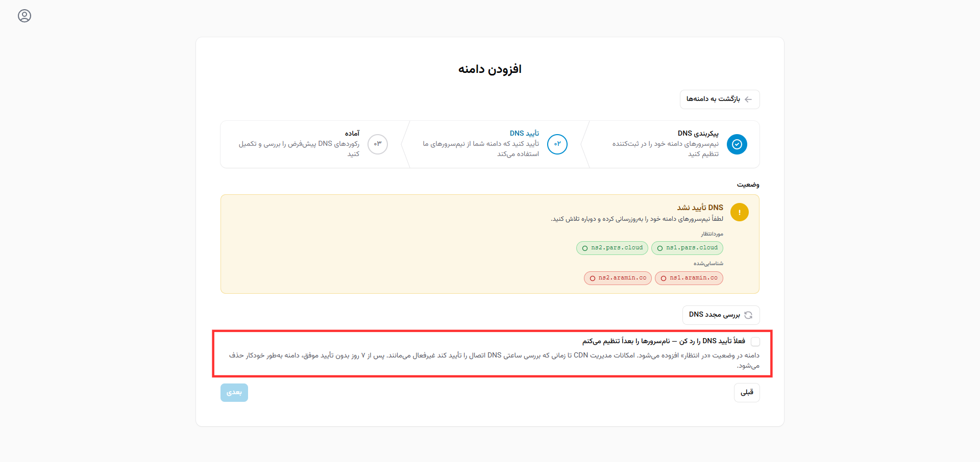Viewport: 980px width, 462px height.
Task: Click the بعدی next button
Action: [x=234, y=393]
